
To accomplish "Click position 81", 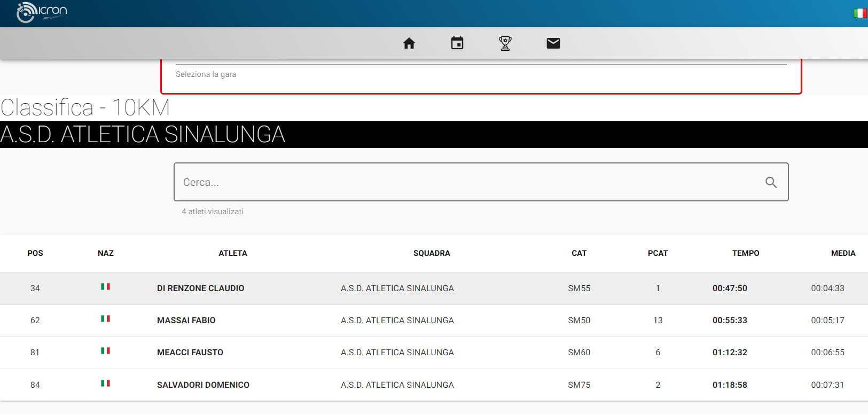I will [35, 353].
